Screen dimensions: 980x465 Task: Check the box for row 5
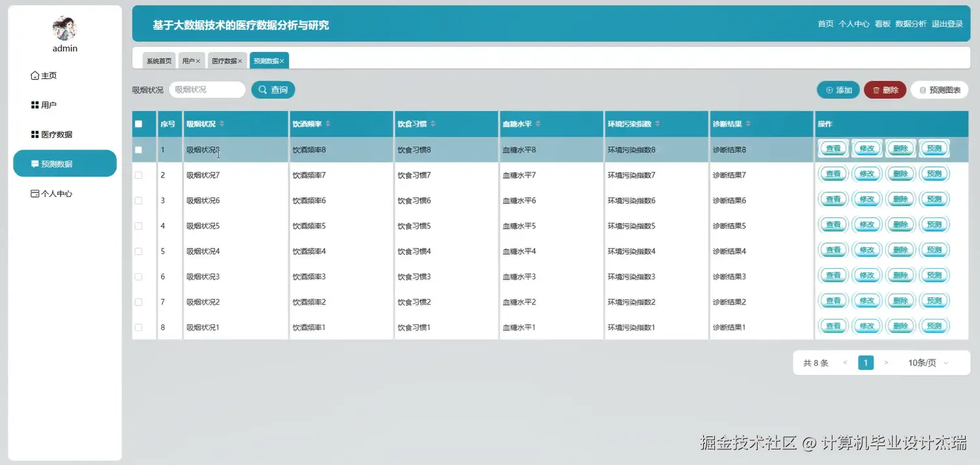pos(138,252)
